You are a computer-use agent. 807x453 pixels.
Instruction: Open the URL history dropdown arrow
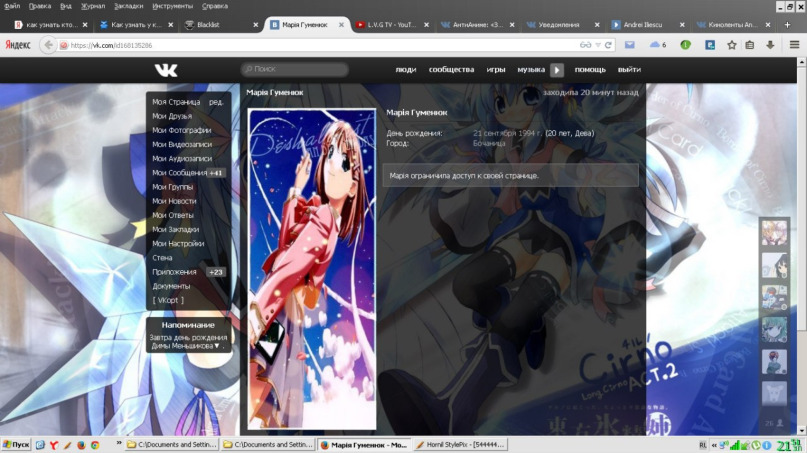click(x=598, y=45)
